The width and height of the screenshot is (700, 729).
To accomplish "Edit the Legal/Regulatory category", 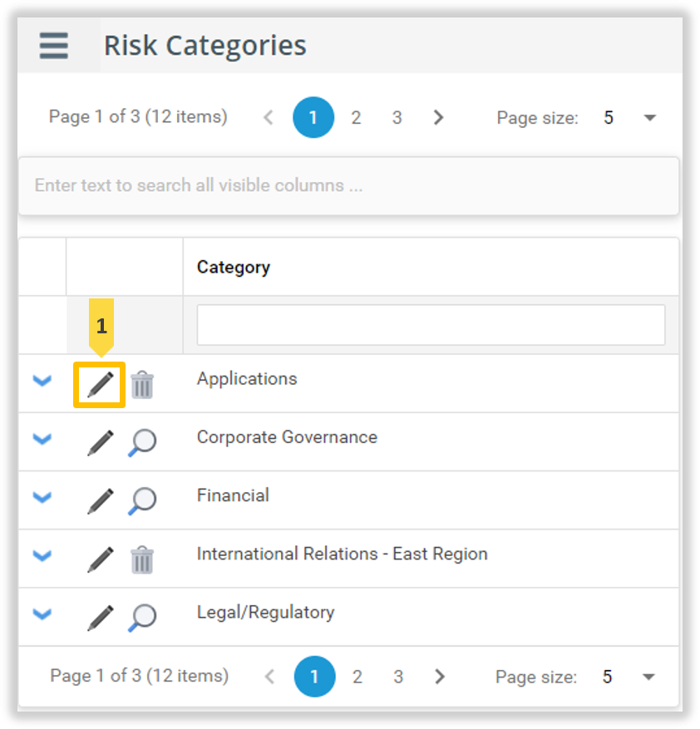I will click(x=101, y=618).
